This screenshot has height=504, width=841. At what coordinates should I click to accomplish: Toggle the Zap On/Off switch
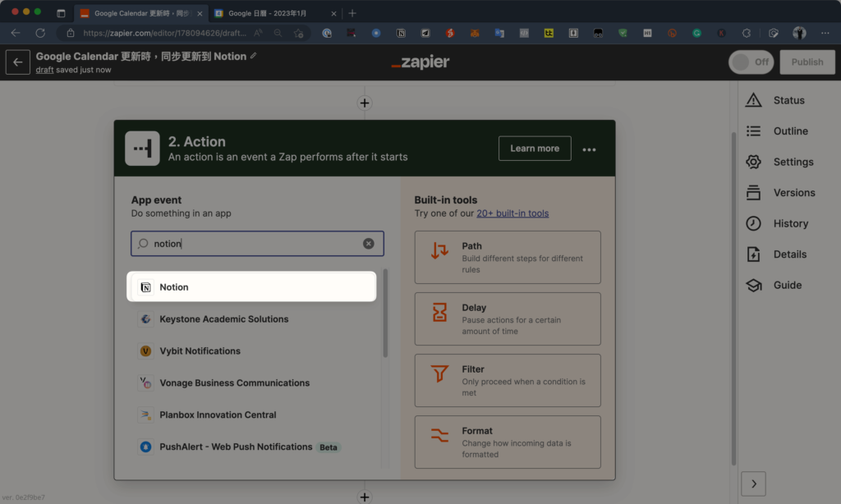pos(751,62)
